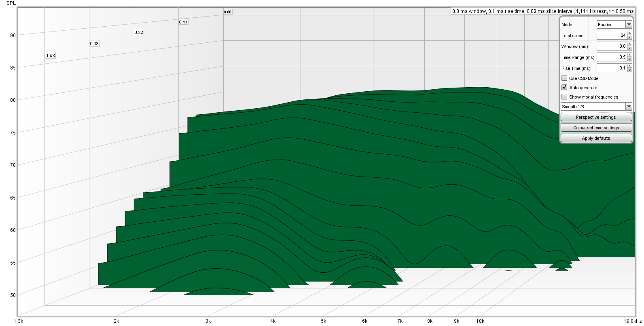This screenshot has height=326, width=644.
Task: Click the 2k frequency axis label
Action: [116, 321]
